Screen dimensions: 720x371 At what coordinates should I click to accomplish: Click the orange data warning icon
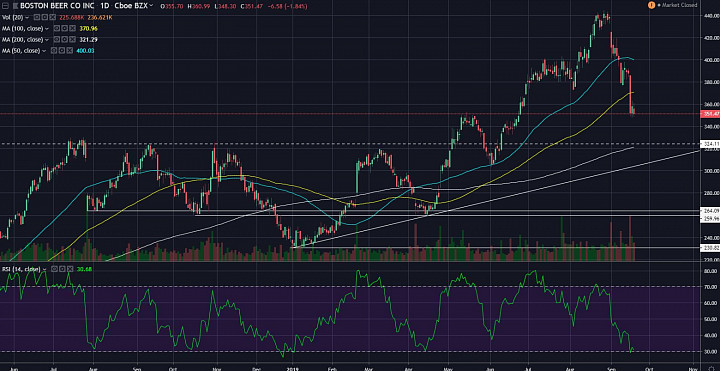pyautogui.click(x=651, y=5)
